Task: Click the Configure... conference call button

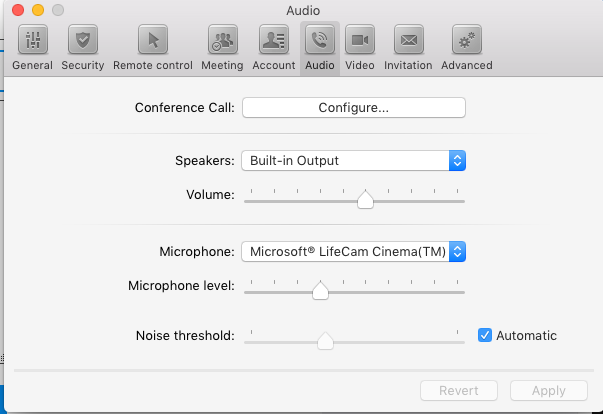Action: coord(354,108)
